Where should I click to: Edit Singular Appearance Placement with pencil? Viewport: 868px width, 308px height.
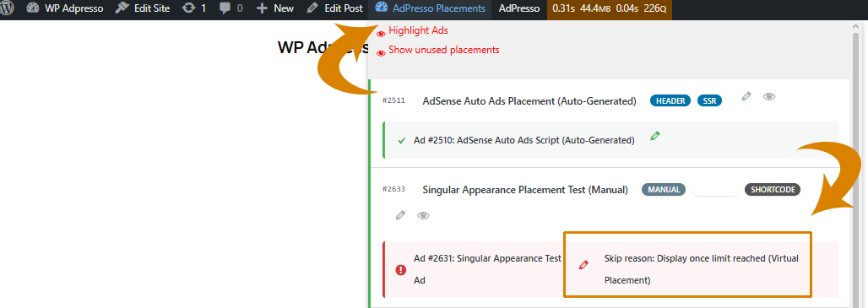(400, 216)
